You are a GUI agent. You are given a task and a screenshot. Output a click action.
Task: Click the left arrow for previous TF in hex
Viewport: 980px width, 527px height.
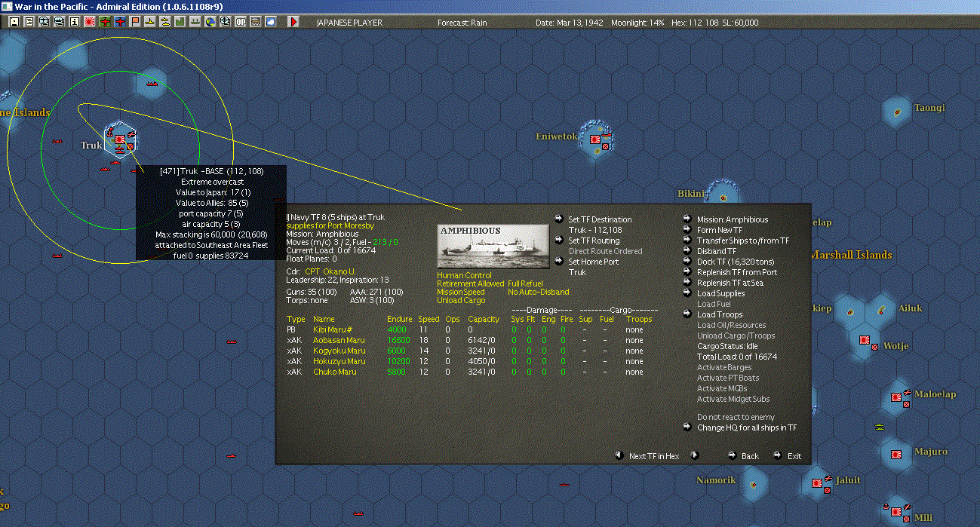618,455
